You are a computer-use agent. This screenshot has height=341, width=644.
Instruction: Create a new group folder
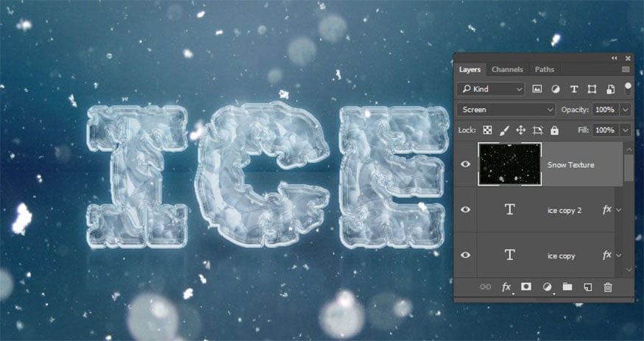567,286
